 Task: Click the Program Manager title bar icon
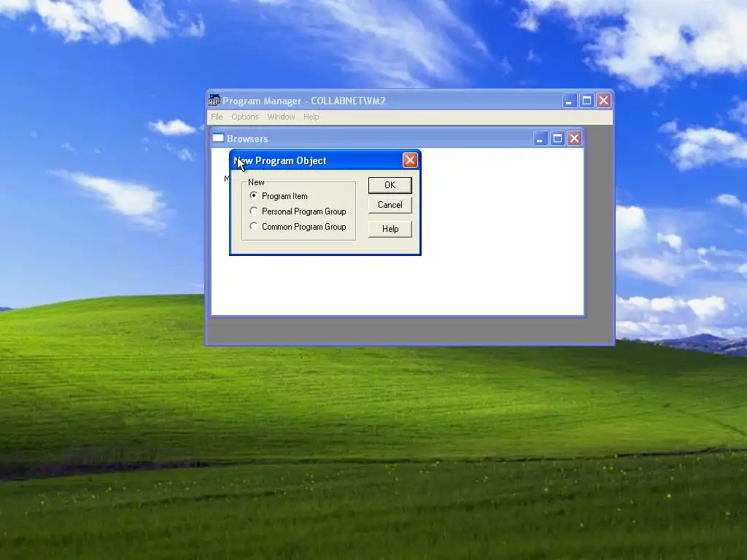point(214,100)
